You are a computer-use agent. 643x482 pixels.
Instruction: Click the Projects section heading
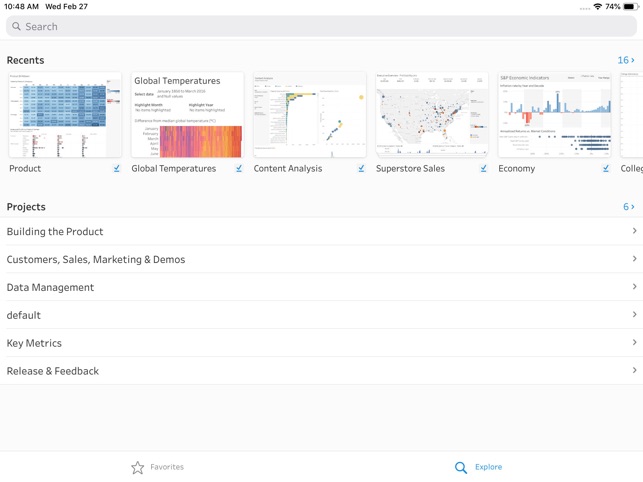tap(26, 207)
